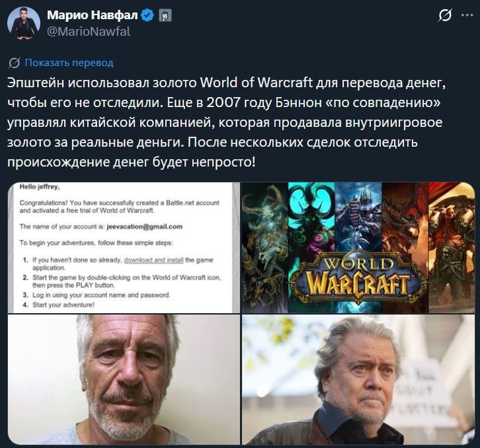Image resolution: width=480 pixels, height=448 pixels.
Task: Open the affiliate badge next to name
Action: 166,16
